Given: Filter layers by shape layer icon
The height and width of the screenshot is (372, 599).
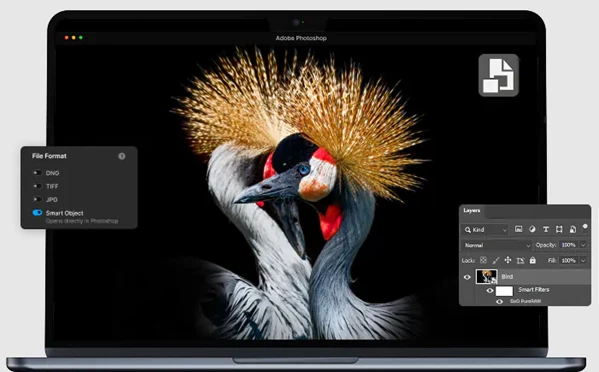Looking at the screenshot, I should tap(559, 229).
